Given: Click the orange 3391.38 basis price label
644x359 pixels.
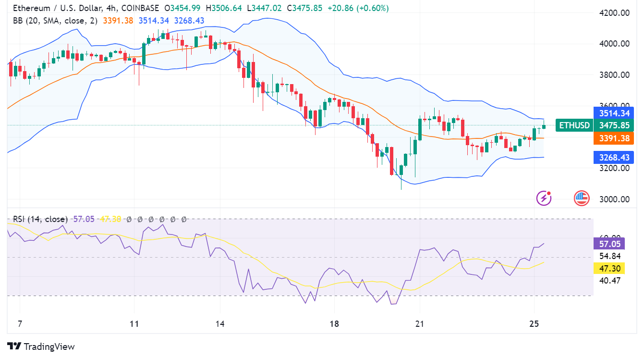Looking at the screenshot, I should point(613,138).
